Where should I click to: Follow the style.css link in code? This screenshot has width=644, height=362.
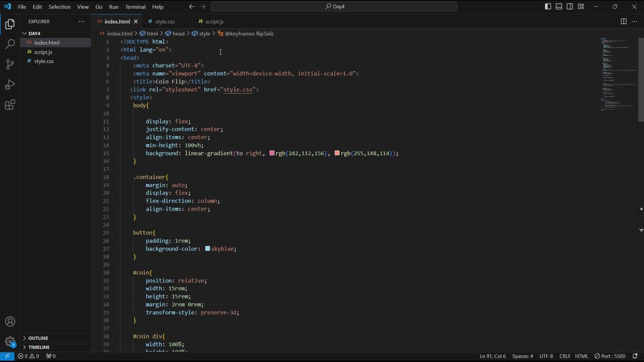tap(238, 89)
